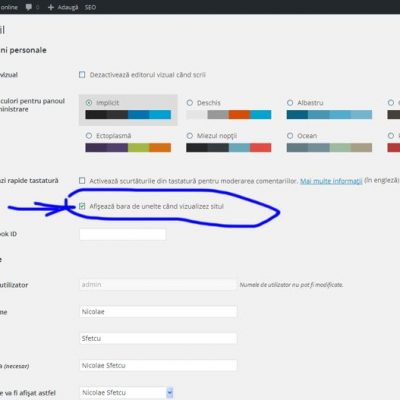Click the Afișează bara de unelte label text
The image size is (400, 400).
click(x=156, y=206)
